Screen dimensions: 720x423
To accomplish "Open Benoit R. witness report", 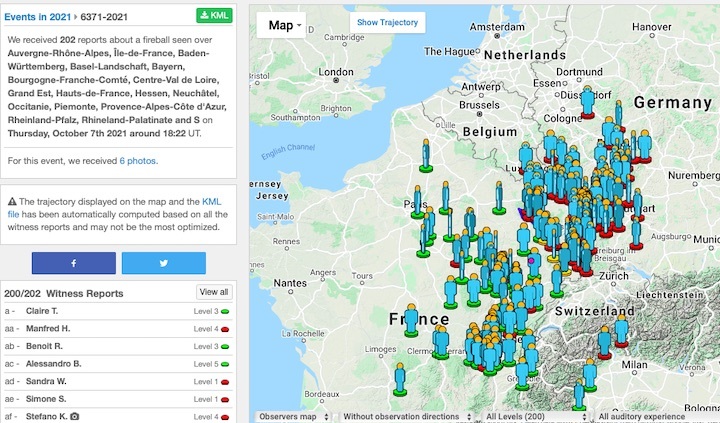I will (x=44, y=346).
